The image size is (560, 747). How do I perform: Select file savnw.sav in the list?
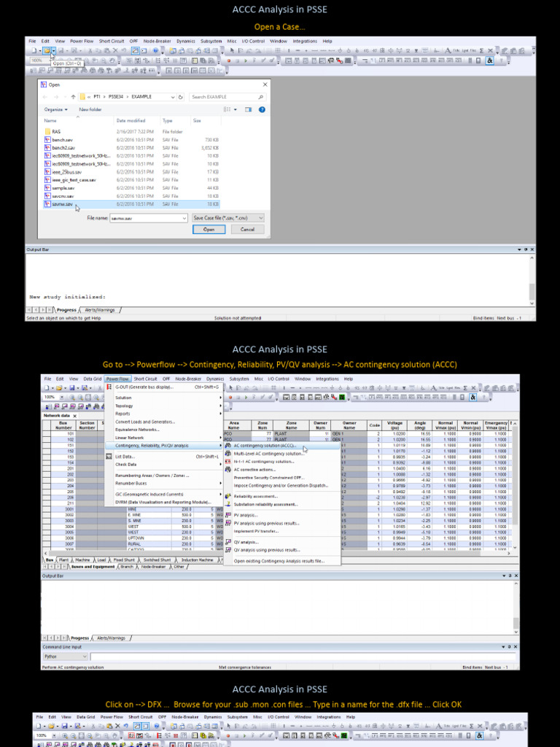click(x=131, y=204)
